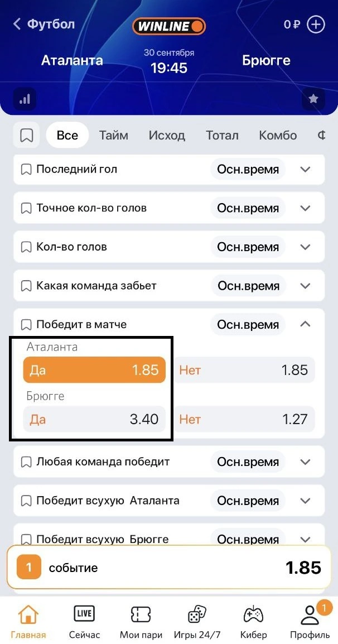Open Кибер gamepad section
Image resolution: width=338 pixels, height=644 pixels.
click(x=253, y=615)
